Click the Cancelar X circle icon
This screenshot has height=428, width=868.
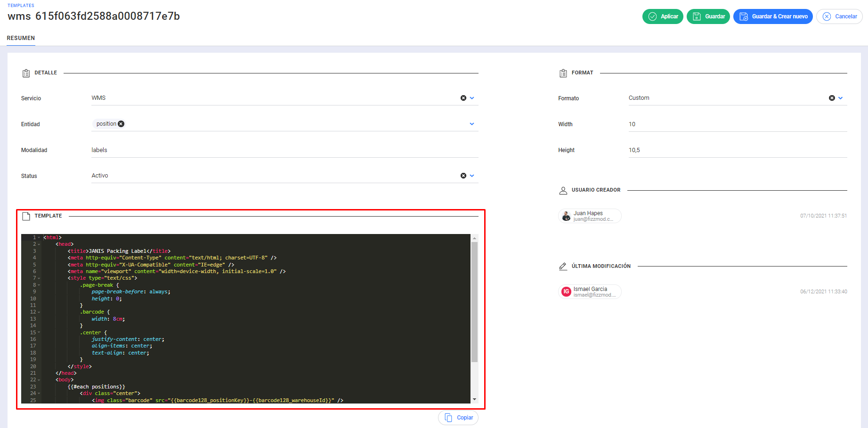[827, 16]
